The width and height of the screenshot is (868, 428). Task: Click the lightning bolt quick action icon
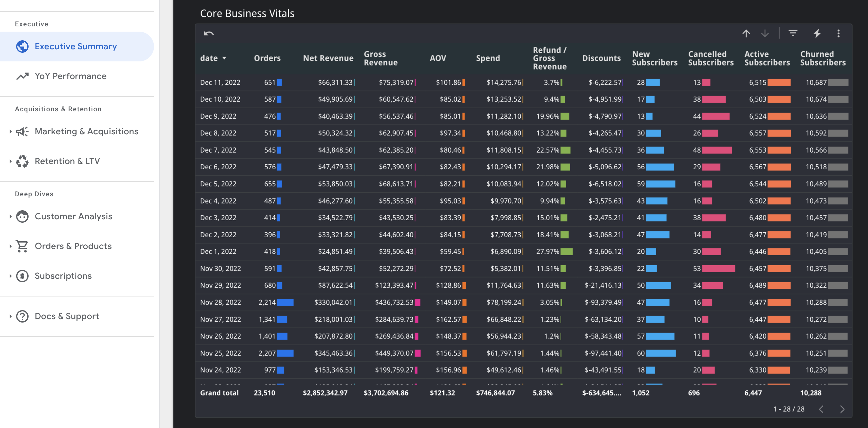coord(817,33)
